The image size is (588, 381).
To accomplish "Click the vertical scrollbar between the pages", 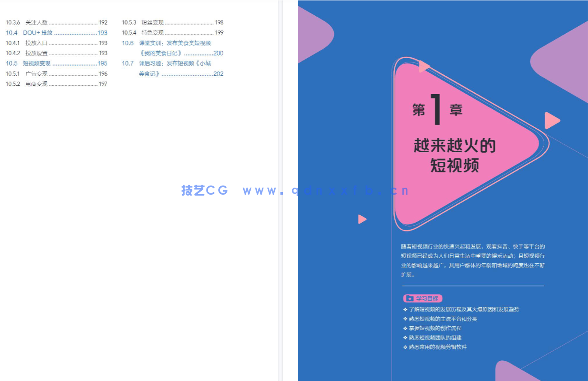I will point(280,190).
